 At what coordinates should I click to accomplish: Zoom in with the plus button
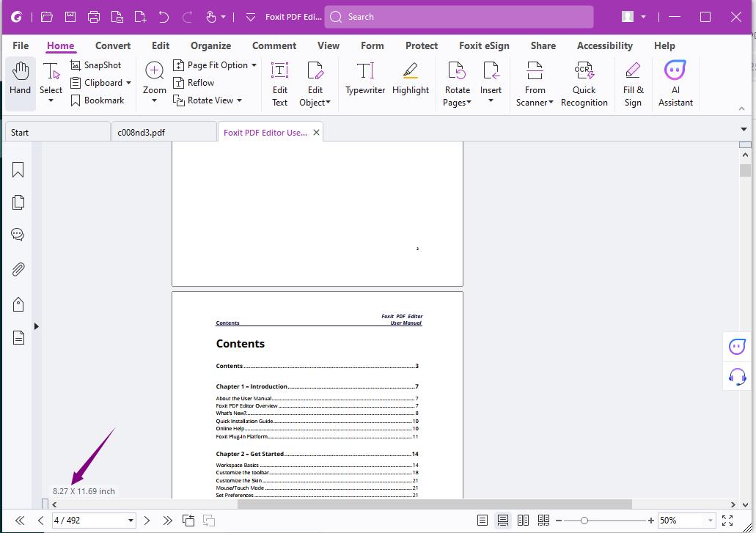(651, 521)
